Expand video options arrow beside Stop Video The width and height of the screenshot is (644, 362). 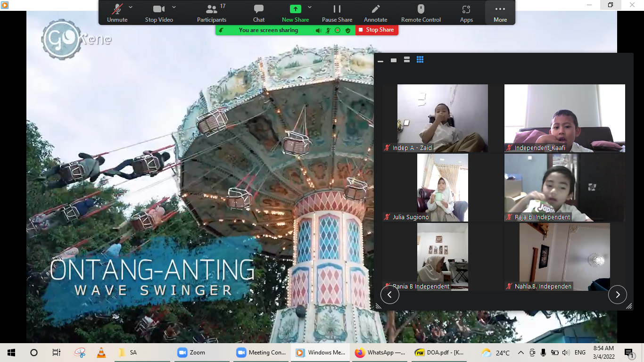174,7
